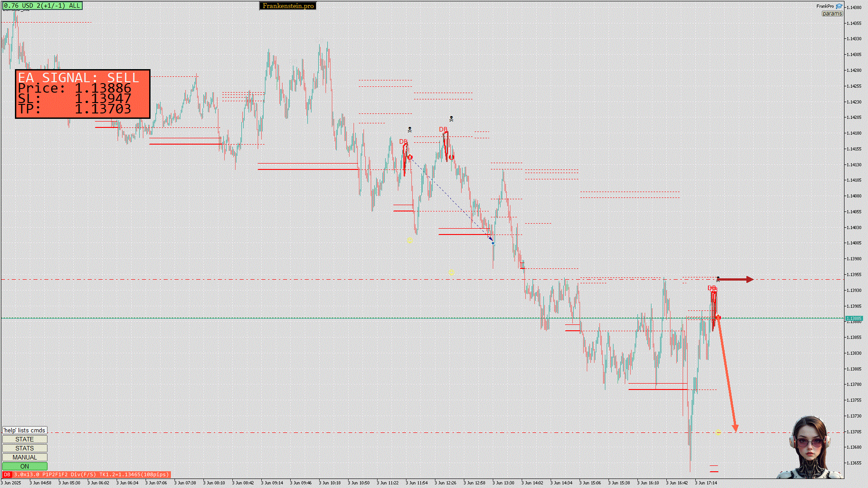Image resolution: width=868 pixels, height=488 pixels.
Task: Click the 1.13885 current price tag on axis
Action: pos(854,319)
